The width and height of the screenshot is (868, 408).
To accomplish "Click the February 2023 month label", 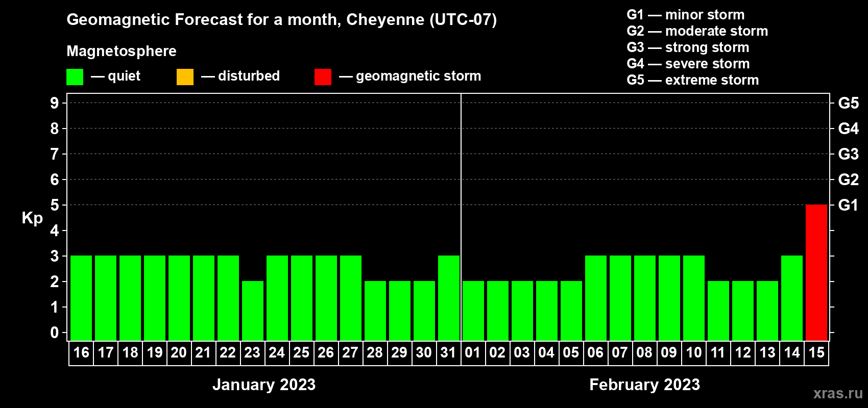I will 645,385.
